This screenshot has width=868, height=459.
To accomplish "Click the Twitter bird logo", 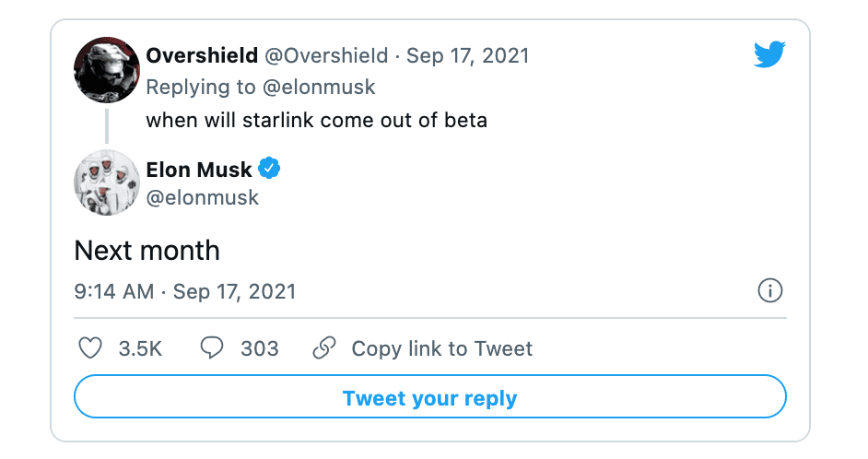I will tap(768, 55).
